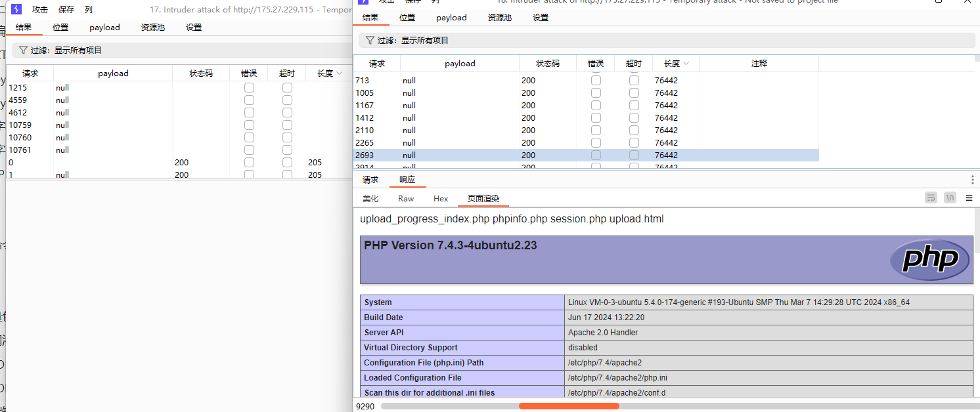
Task: Click length value 76442 in row 2265
Action: 666,142
